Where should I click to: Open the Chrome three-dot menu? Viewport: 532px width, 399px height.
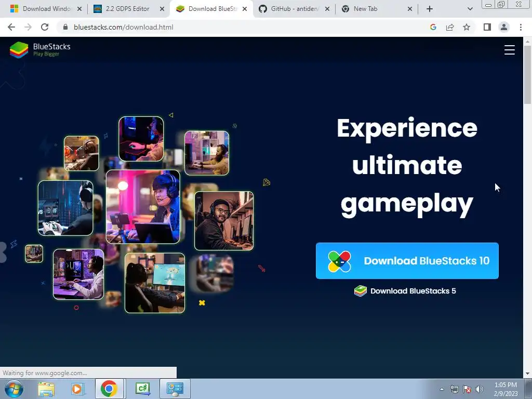pos(521,27)
